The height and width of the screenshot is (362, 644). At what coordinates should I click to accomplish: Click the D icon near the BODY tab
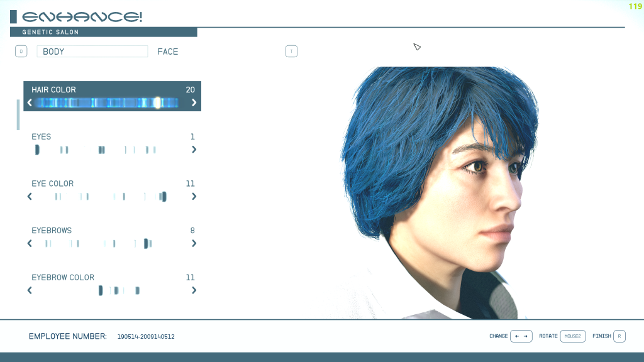[x=21, y=51]
